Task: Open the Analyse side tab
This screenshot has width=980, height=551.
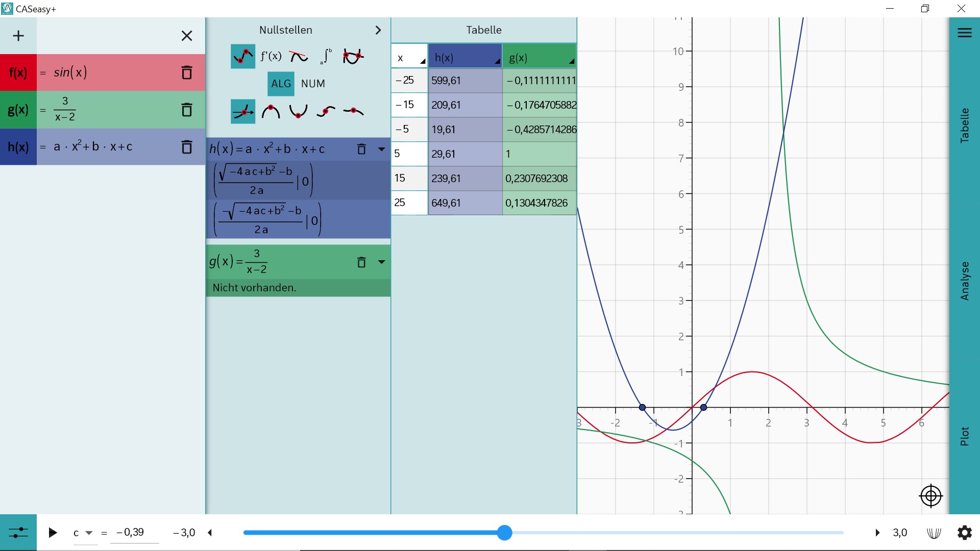Action: [964, 281]
